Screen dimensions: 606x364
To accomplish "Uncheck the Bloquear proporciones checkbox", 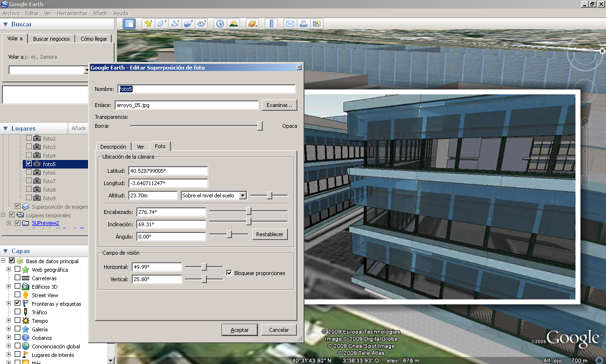I will click(x=229, y=273).
